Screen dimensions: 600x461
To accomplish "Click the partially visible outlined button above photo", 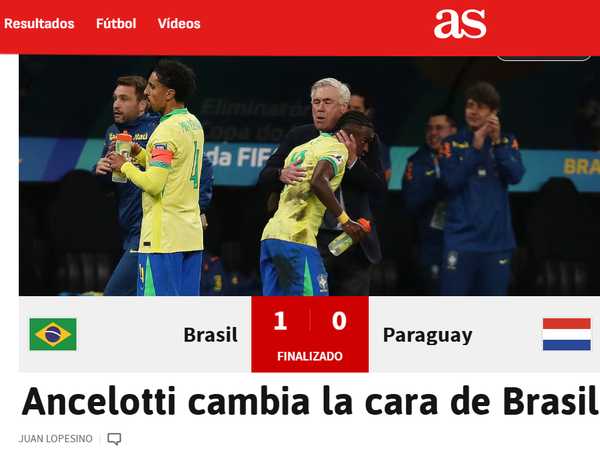I will click(x=544, y=58).
